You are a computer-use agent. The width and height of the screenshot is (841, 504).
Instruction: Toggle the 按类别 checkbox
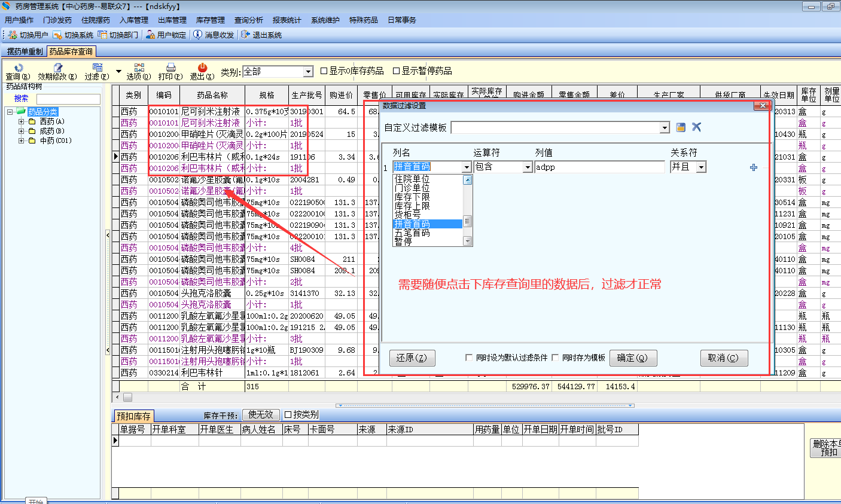point(288,415)
